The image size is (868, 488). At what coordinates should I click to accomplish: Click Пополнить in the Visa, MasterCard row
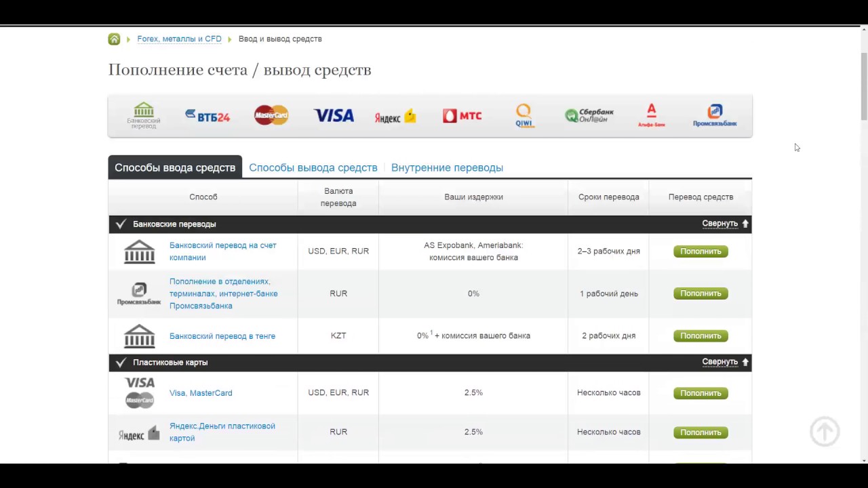(701, 393)
